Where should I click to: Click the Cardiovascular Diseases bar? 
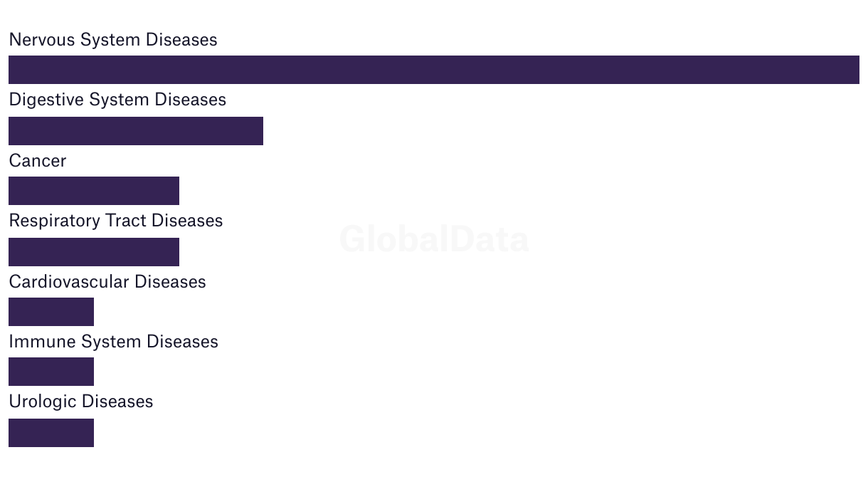(x=51, y=312)
